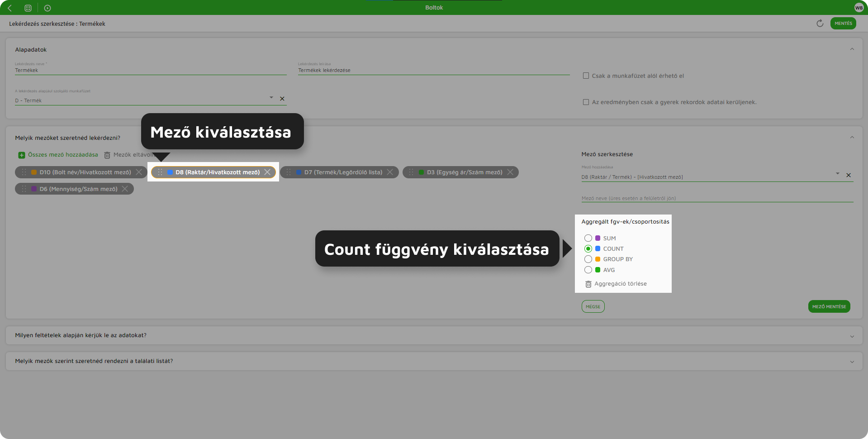Click the drag handle of D8 chip
The image size is (868, 439).
160,172
